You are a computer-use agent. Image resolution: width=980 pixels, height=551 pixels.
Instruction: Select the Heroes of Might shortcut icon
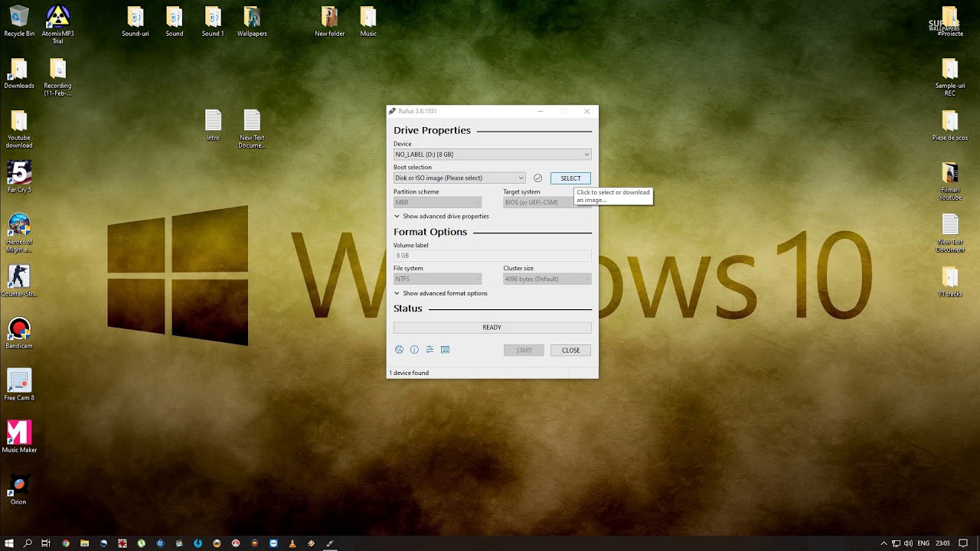point(19,233)
